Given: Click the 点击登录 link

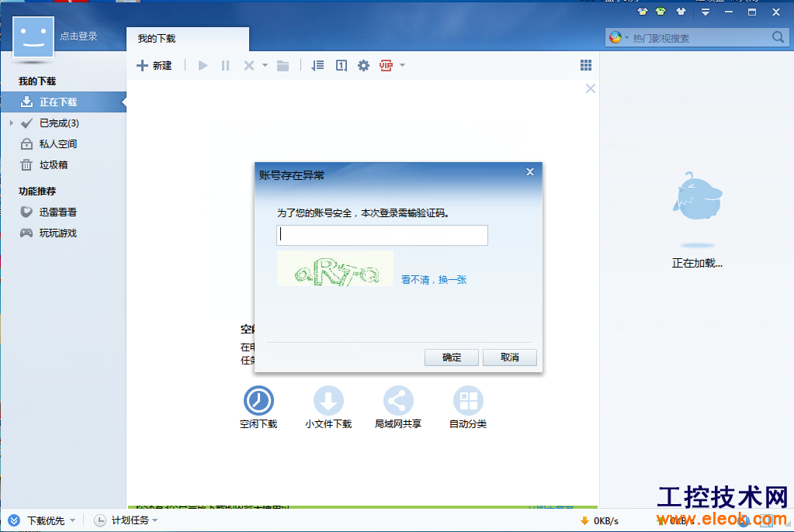Looking at the screenshot, I should pos(78,36).
